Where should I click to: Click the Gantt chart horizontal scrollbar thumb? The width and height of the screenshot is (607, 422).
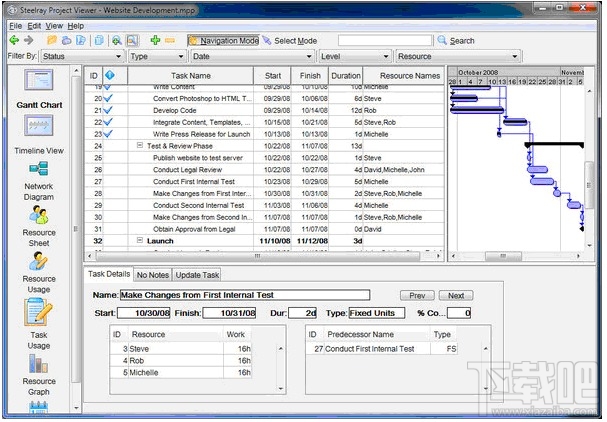point(503,256)
